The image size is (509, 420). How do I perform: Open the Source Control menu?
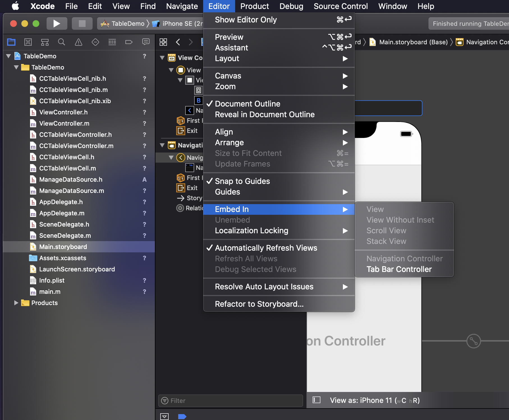tap(341, 6)
